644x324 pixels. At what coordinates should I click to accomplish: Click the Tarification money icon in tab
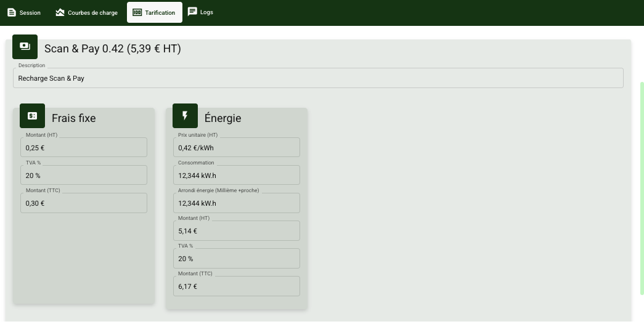point(137,12)
